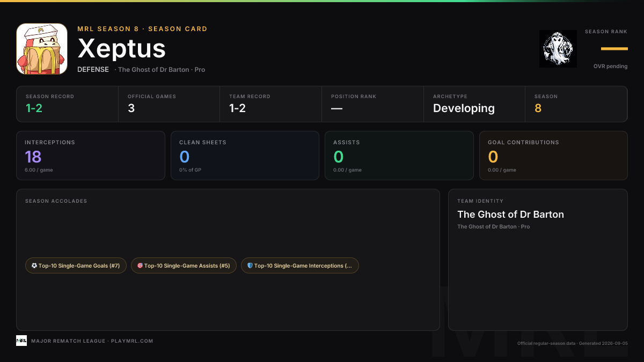Click the target icon on Assists badge
This screenshot has height=362, width=644.
[140, 265]
